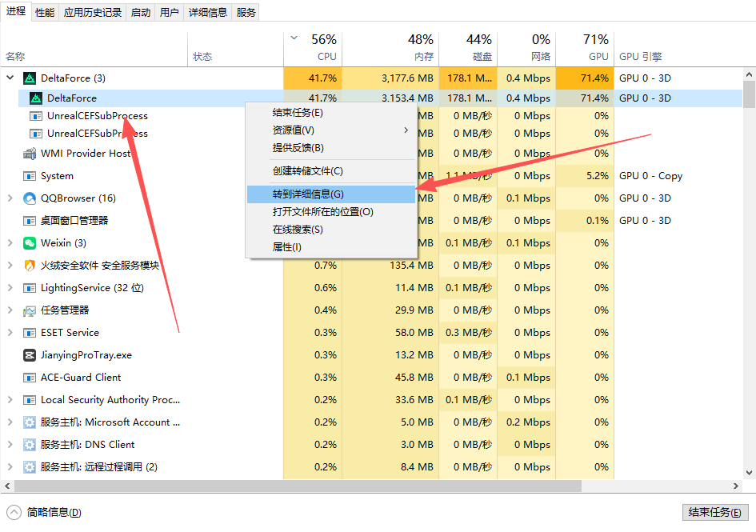Viewport: 756px width, 532px height.
Task: Expand the ESET Service process group
Action: (x=10, y=333)
